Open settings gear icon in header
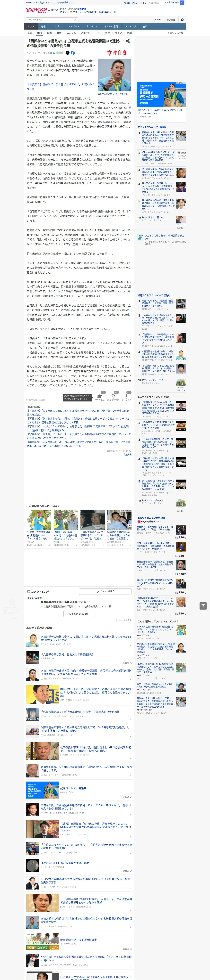The width and height of the screenshot is (210, 980). [x=182, y=19]
